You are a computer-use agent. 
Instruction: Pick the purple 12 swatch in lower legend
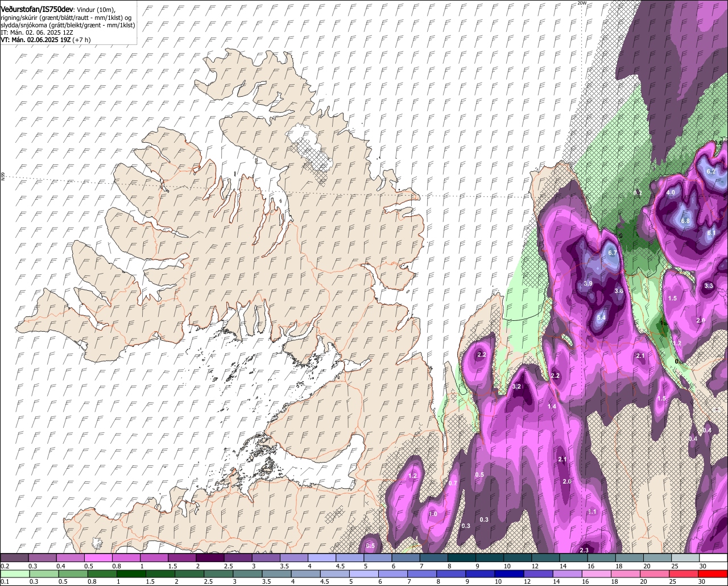tap(539, 573)
